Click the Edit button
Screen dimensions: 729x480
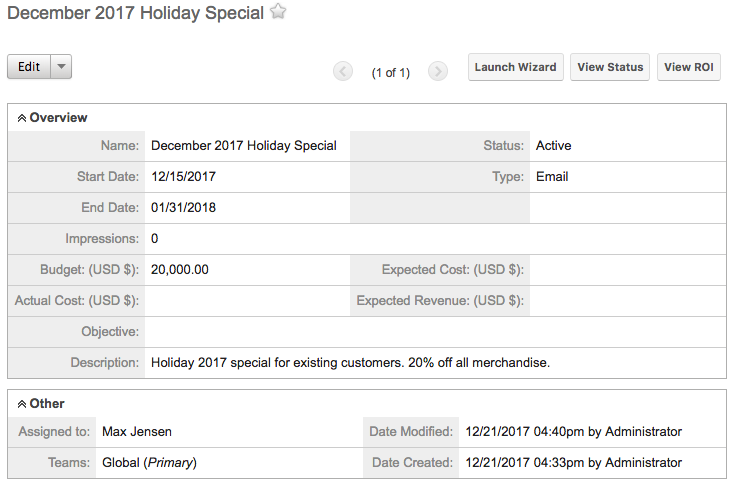click(x=28, y=67)
